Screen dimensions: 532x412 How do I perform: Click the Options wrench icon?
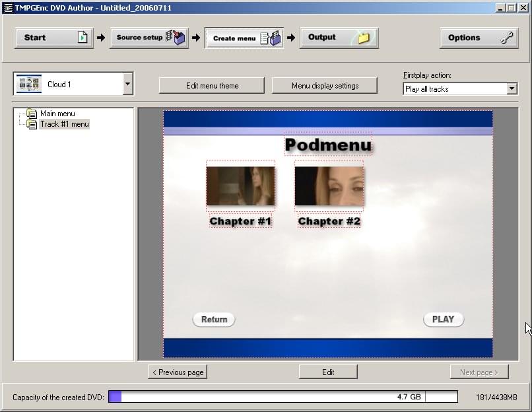click(506, 38)
